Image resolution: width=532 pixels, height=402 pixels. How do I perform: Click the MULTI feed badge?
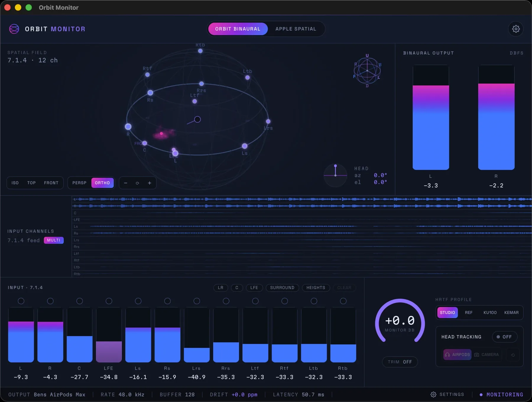(x=53, y=240)
